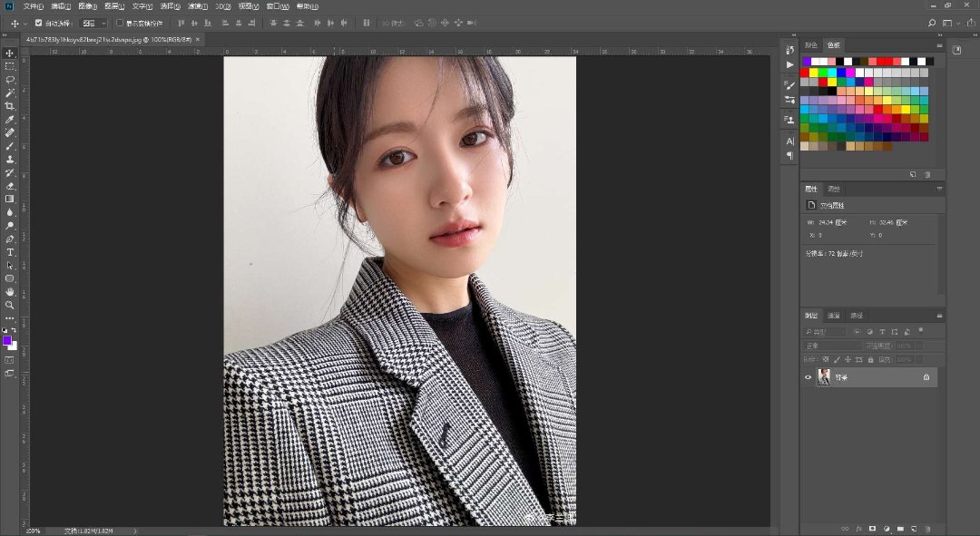
Task: Hide the 背景 layer with eye icon
Action: pyautogui.click(x=808, y=377)
